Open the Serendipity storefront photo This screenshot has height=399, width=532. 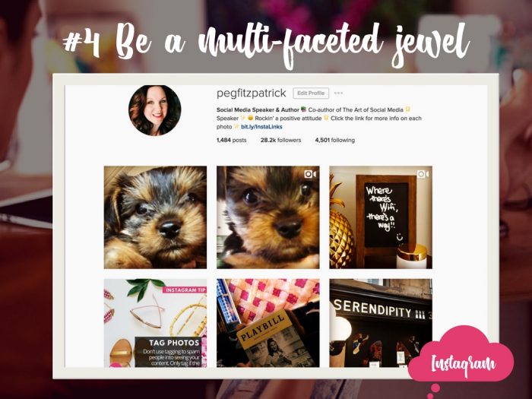(381, 323)
